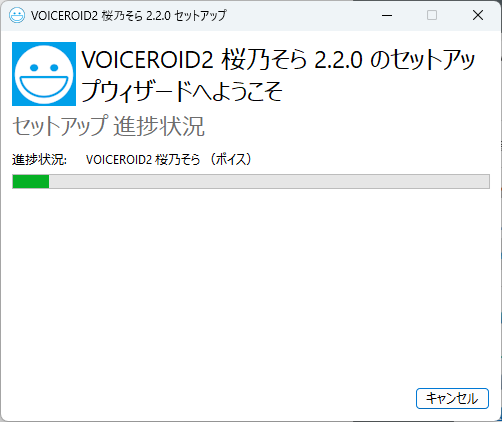Click the large blue smiley VOICEROID logo

point(44,74)
